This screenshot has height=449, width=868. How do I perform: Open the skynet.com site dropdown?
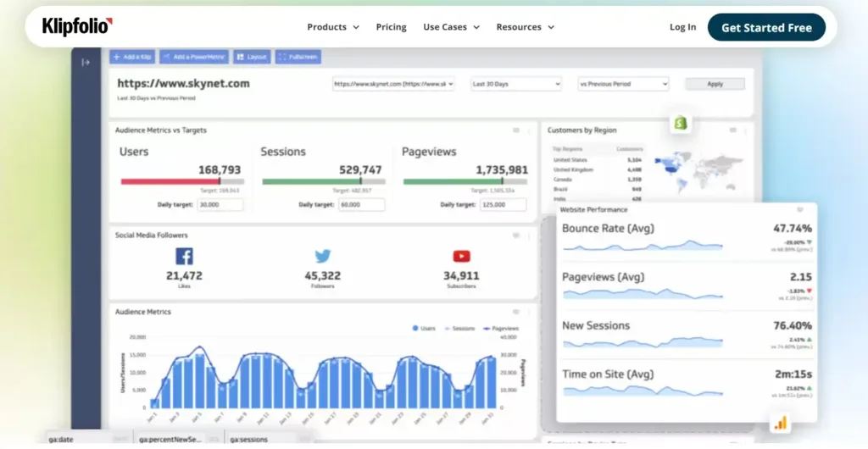pyautogui.click(x=393, y=84)
